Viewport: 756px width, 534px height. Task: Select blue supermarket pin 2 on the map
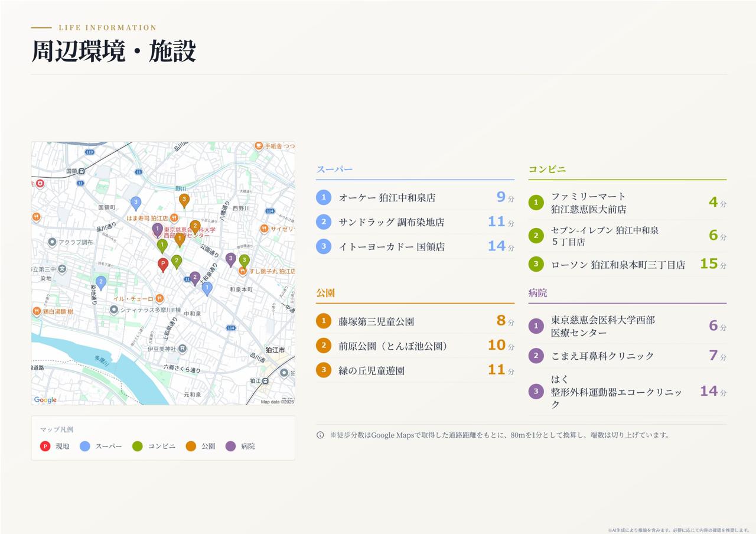[x=101, y=283]
